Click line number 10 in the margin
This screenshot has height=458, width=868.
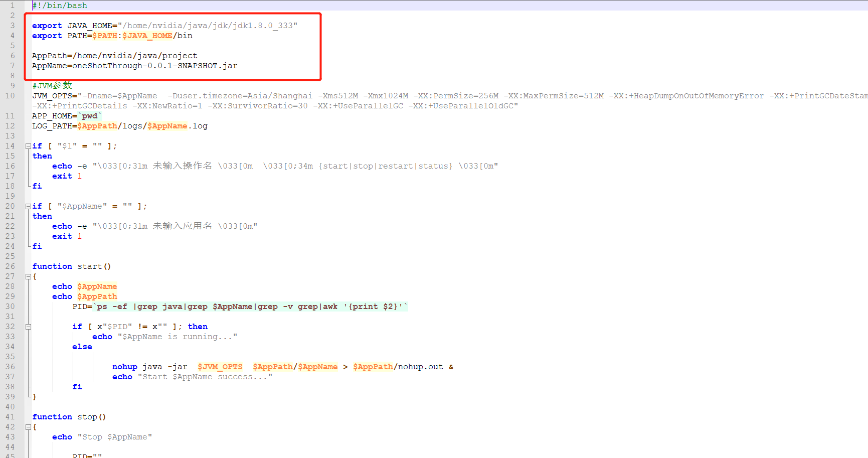tap(10, 96)
